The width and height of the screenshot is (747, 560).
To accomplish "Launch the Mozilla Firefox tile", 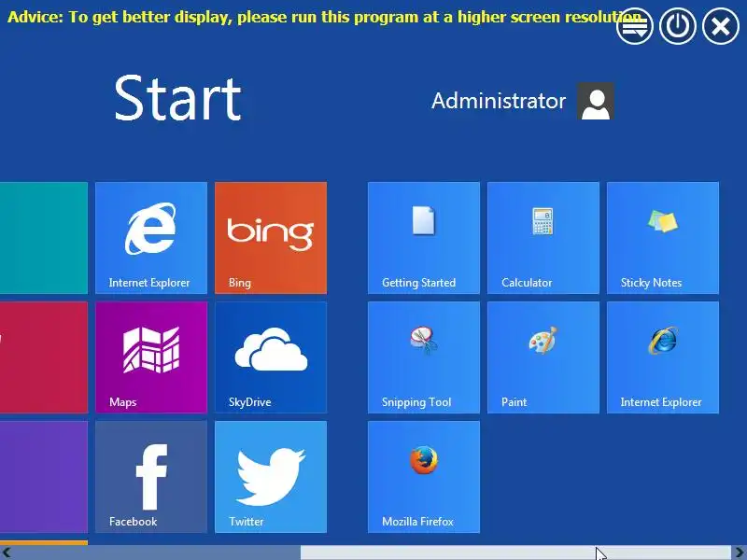I will tap(424, 477).
